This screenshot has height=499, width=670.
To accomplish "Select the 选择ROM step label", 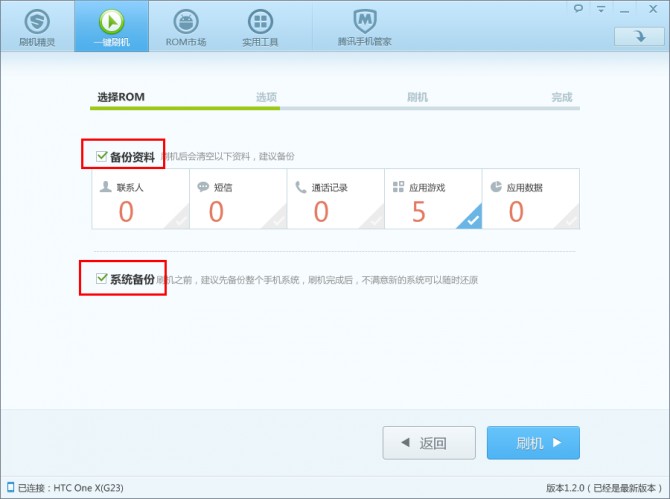I will (x=121, y=97).
